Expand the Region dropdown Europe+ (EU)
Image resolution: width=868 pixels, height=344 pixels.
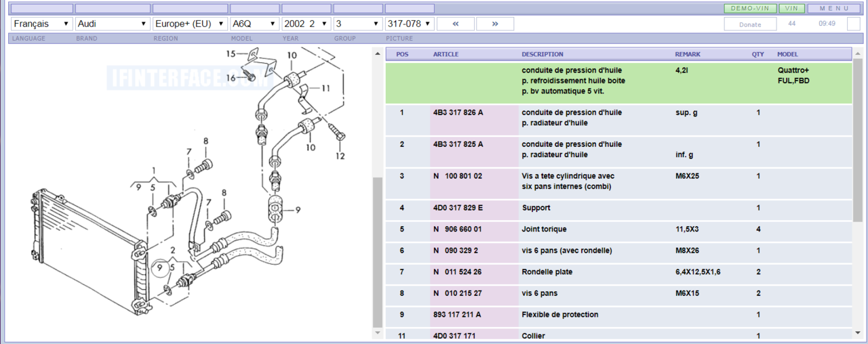click(189, 24)
